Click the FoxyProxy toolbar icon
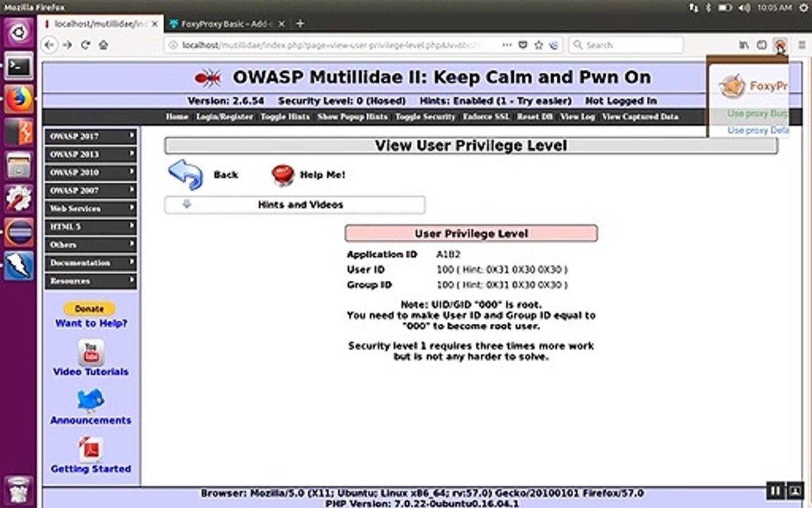This screenshot has height=508, width=812. point(780,45)
